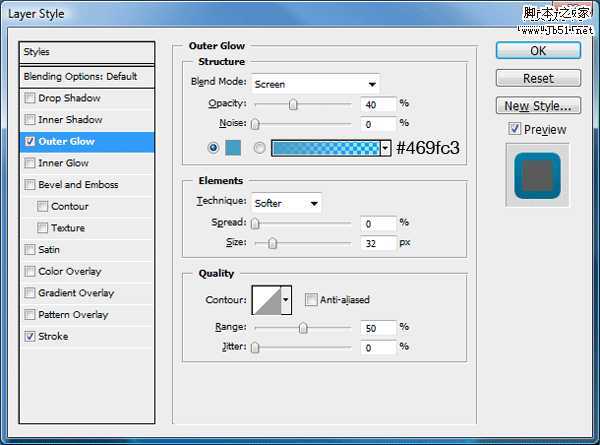Open the Contour picker dropdown arrow
Screen dimensions: 600x445
[286, 300]
